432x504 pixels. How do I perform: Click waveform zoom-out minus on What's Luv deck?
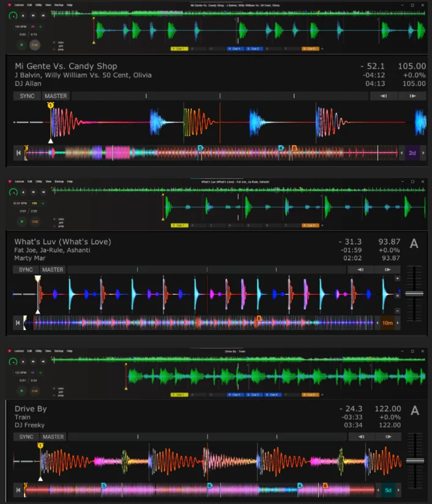coord(397,311)
